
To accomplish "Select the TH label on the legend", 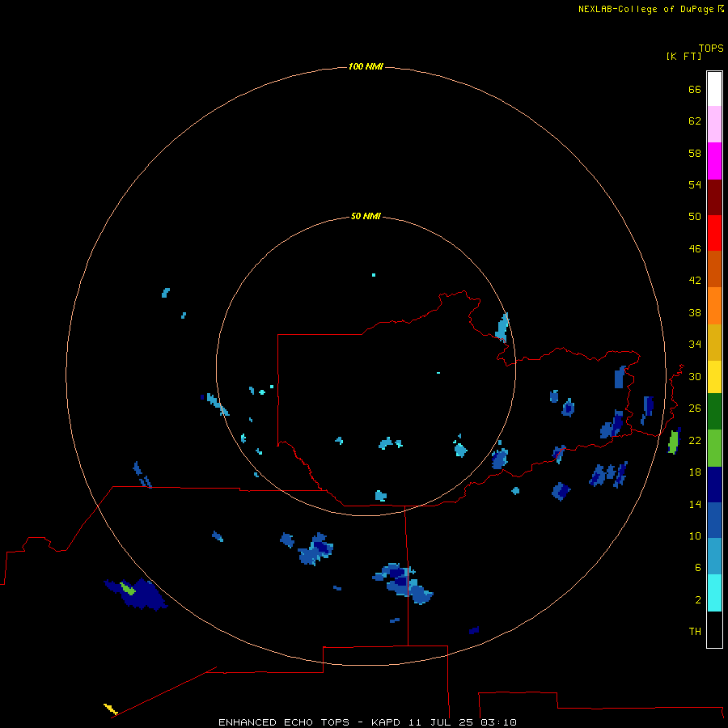I will click(695, 631).
